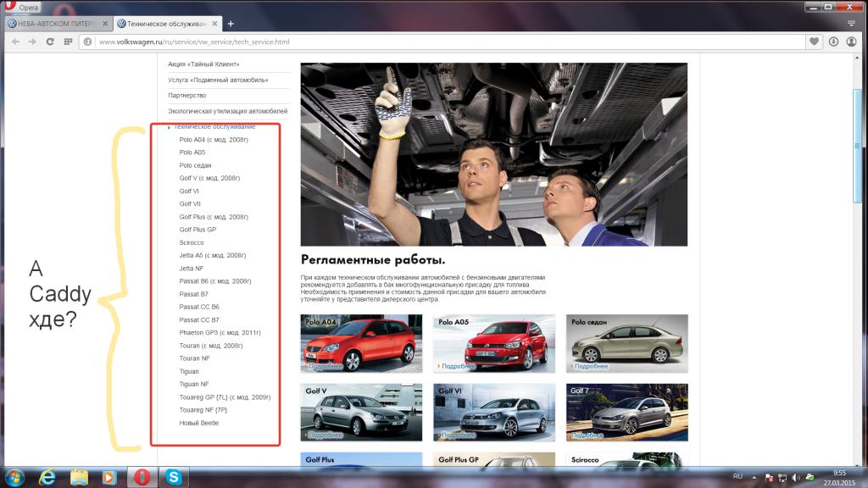Go back to the previous page
The height and width of the screenshot is (488, 868).
pos(15,42)
